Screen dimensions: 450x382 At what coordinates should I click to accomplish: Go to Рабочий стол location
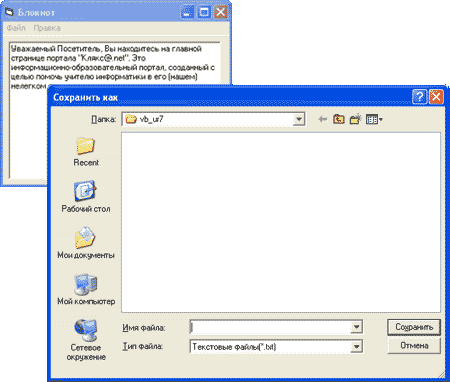click(86, 197)
